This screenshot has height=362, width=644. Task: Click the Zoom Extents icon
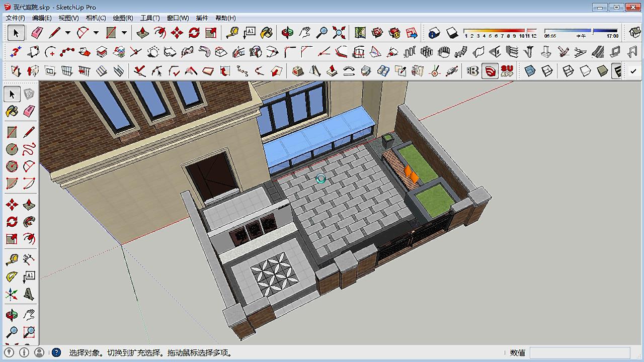pos(339,33)
